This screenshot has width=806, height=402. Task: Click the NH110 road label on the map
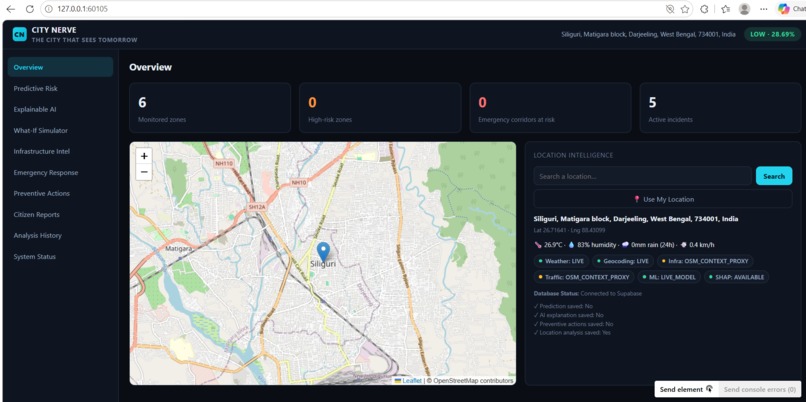pyautogui.click(x=224, y=163)
